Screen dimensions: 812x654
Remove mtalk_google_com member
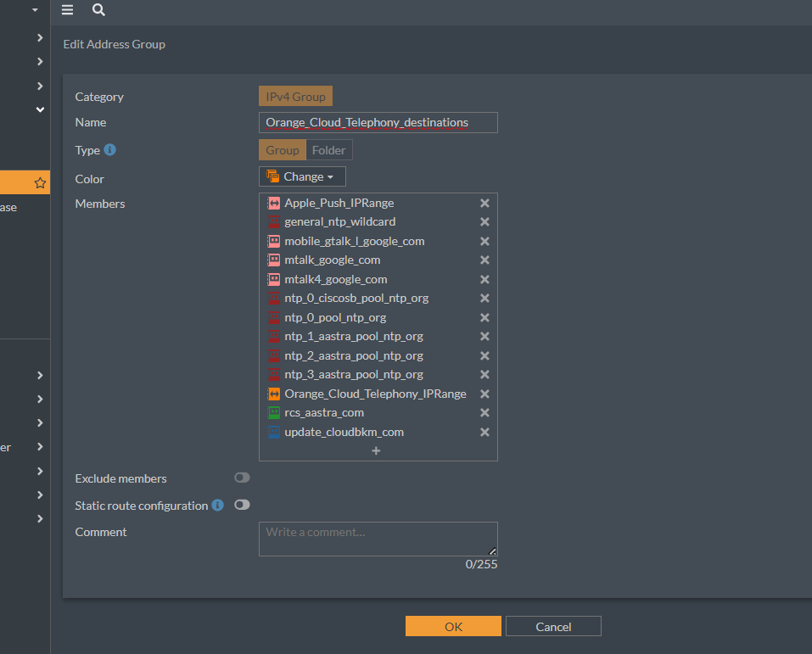(x=484, y=260)
